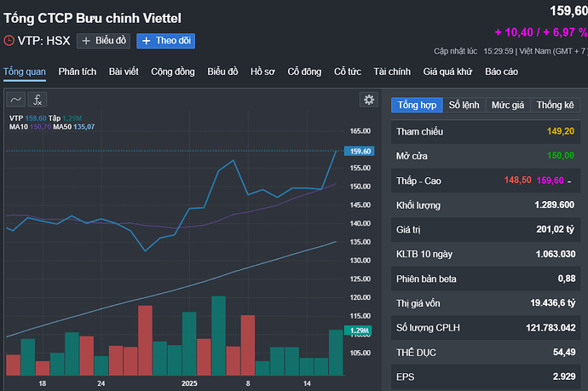
Task: Switch to Sổ lệnh panel tab
Action: pos(464,105)
